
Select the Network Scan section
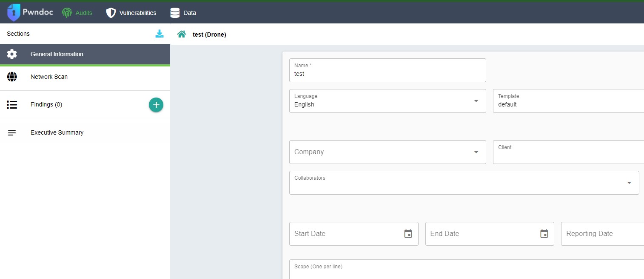point(85,77)
